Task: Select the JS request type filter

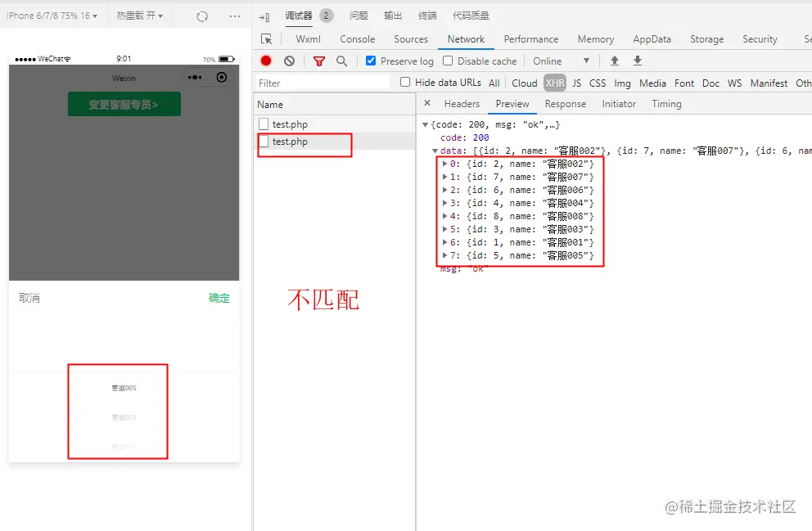Action: pyautogui.click(x=576, y=83)
